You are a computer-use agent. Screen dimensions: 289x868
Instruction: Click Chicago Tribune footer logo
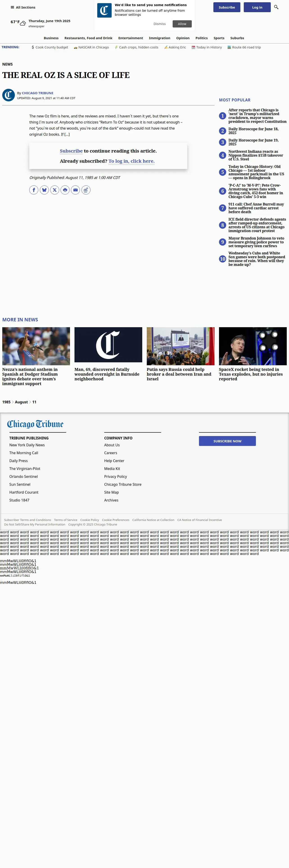click(x=35, y=424)
